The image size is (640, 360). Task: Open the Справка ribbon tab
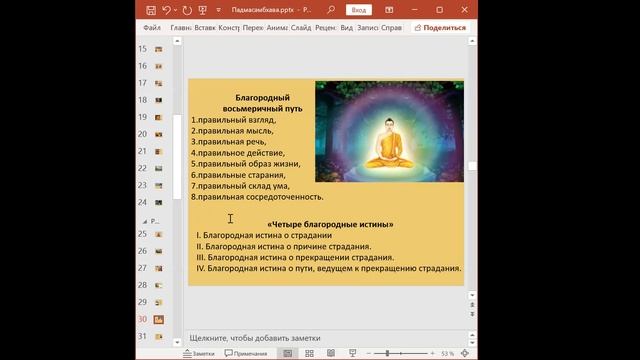[x=391, y=28]
